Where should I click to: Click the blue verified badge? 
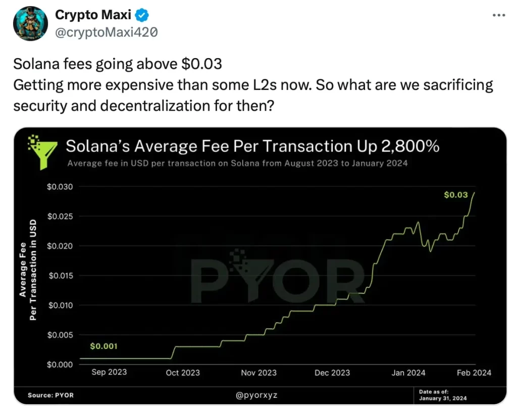coord(143,15)
